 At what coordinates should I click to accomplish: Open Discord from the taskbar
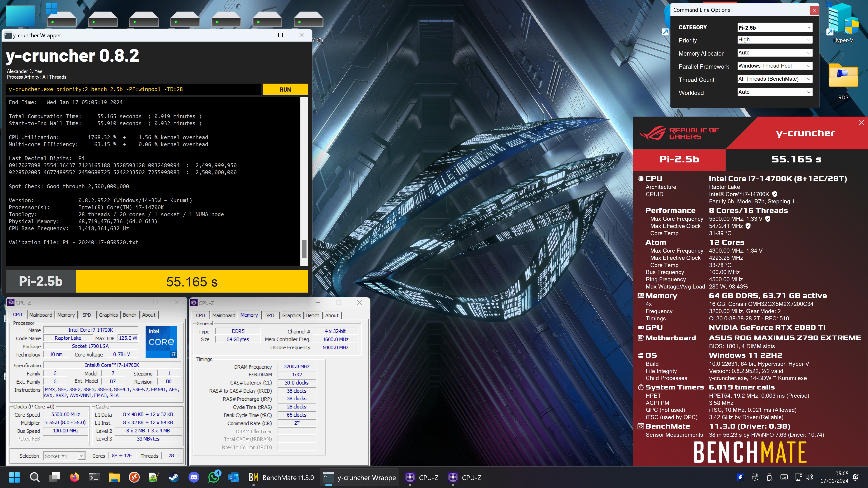(194, 477)
